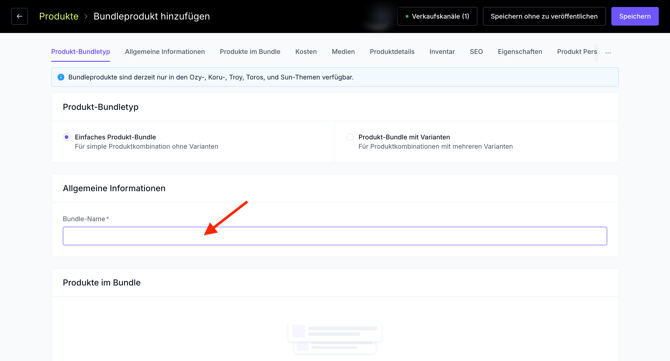The height and width of the screenshot is (361, 670).
Task: Click the blue info icon in the banner
Action: 61,77
